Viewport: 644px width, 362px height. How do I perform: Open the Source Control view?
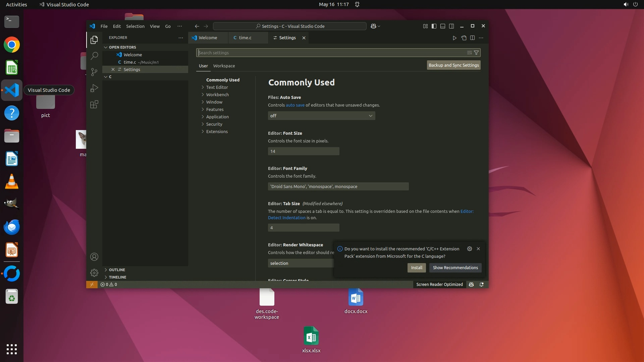pos(94,72)
